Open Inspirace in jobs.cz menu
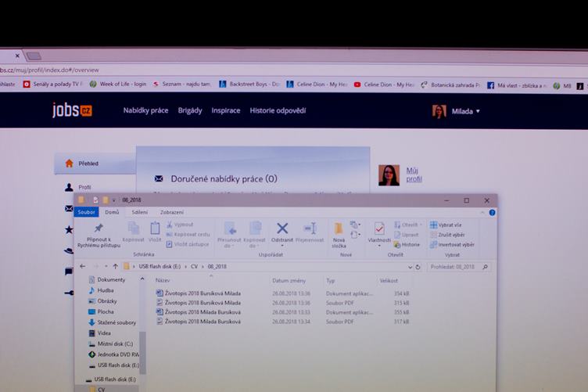The width and height of the screenshot is (588, 392). 226,110
